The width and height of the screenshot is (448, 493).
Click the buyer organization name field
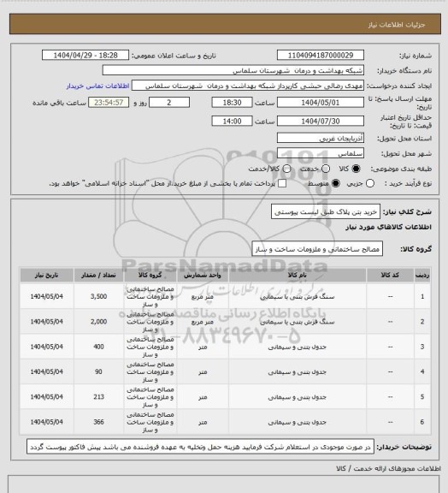click(233, 70)
